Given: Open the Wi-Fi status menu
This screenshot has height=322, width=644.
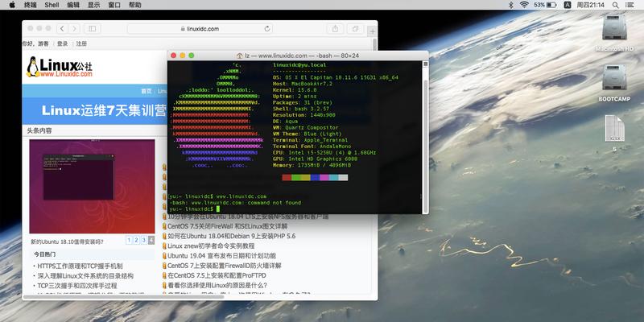Looking at the screenshot, I should [x=524, y=5].
